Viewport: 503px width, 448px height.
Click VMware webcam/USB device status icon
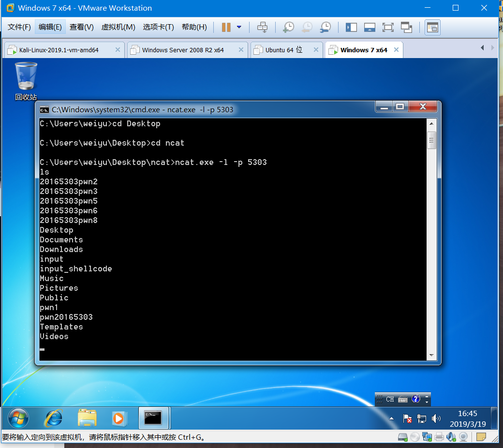pyautogui.click(x=463, y=437)
